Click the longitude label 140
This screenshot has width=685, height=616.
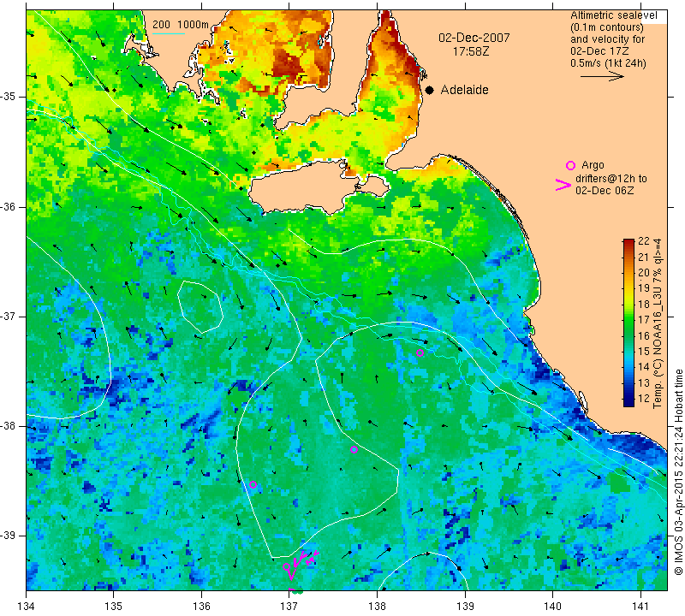point(552,606)
